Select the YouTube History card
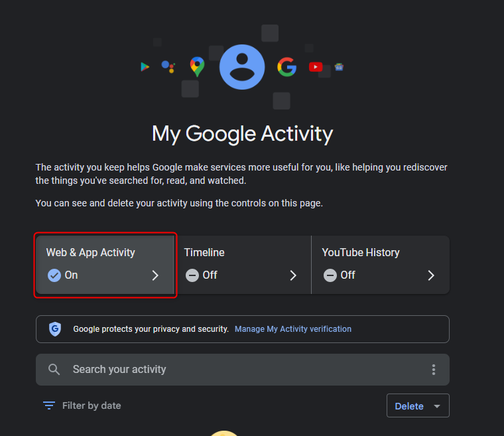The image size is (504, 436). (x=381, y=265)
